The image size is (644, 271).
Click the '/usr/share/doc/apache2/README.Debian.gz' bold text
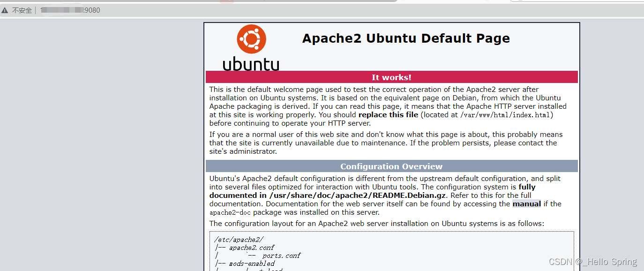(x=358, y=196)
